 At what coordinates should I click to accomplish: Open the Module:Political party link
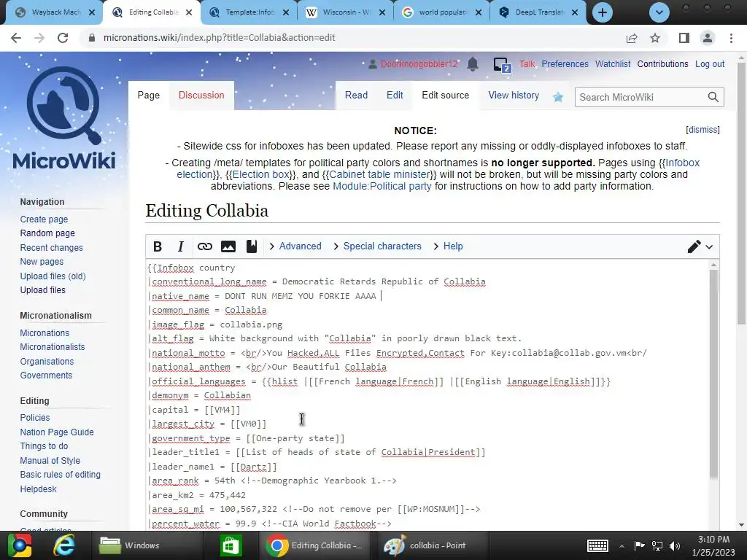point(382,186)
